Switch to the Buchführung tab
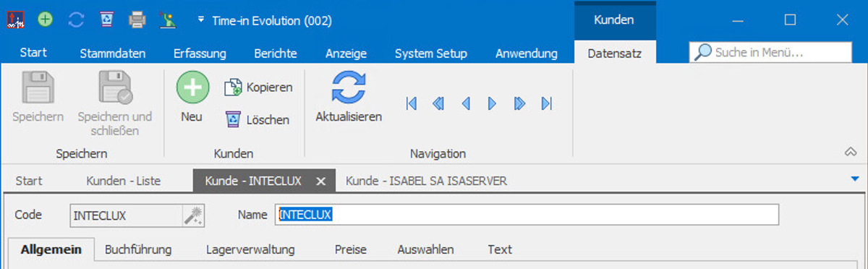The height and width of the screenshot is (269, 868). pos(138,249)
